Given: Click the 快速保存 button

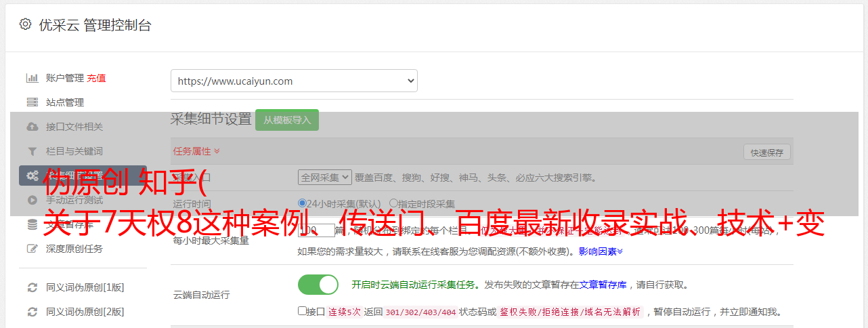Looking at the screenshot, I should point(767,152).
